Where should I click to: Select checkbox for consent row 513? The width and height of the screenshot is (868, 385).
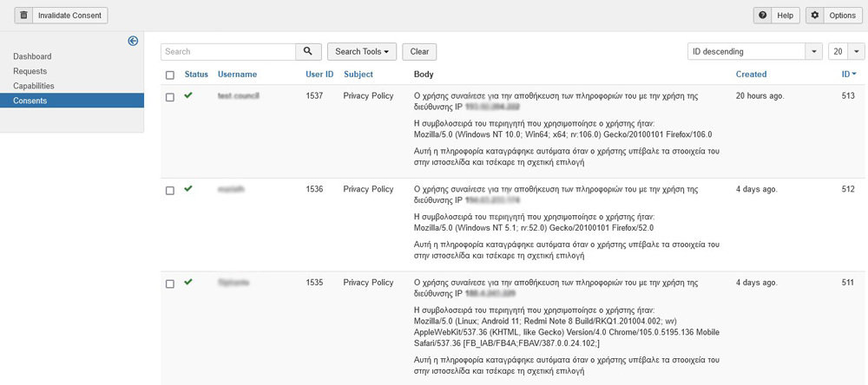click(x=170, y=97)
